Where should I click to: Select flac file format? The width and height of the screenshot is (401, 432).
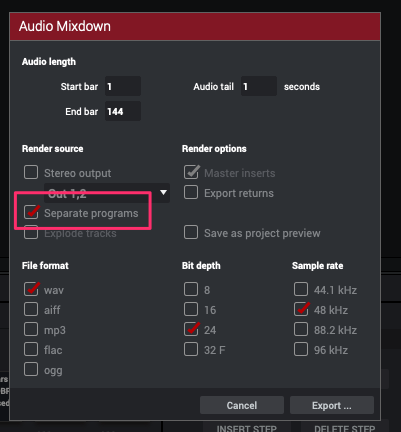(31, 349)
